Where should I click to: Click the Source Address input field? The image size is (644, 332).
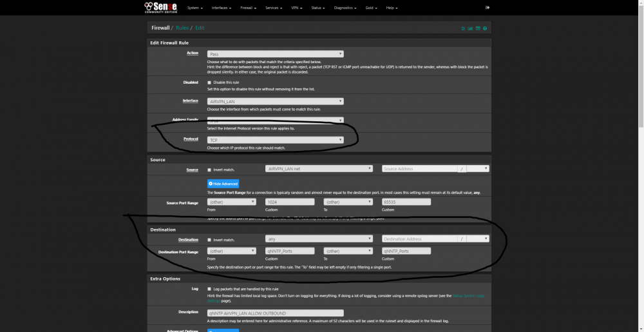pos(420,168)
